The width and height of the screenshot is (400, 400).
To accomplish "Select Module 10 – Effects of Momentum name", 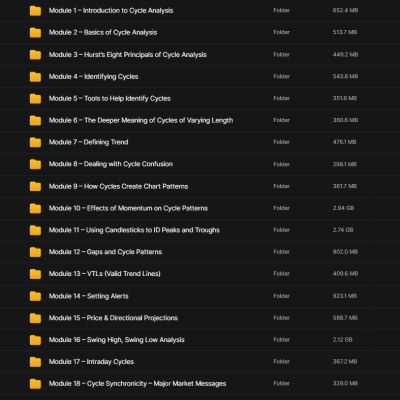I will (128, 208).
